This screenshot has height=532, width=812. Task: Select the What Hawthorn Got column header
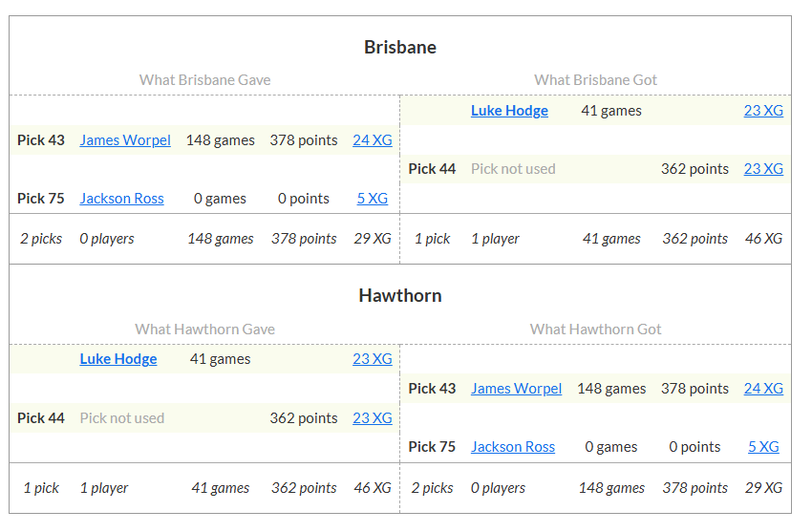pyautogui.click(x=595, y=330)
